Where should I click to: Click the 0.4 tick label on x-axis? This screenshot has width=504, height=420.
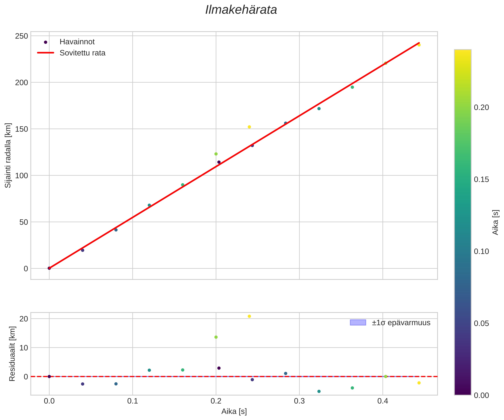tap(383, 401)
